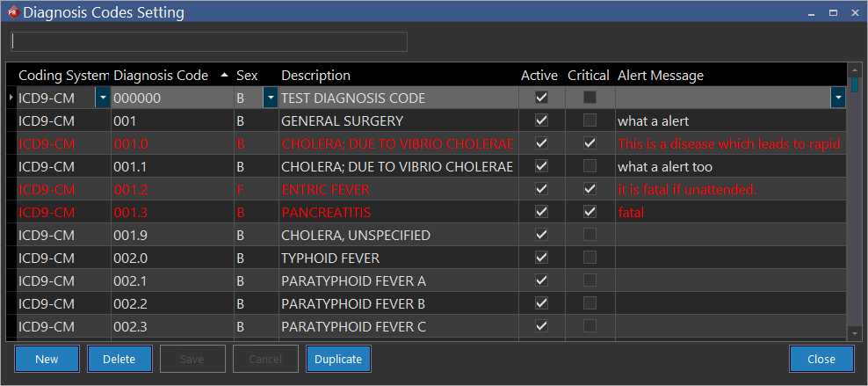
Task: Maximize the Diagnosis Codes Setting window
Action: point(830,12)
